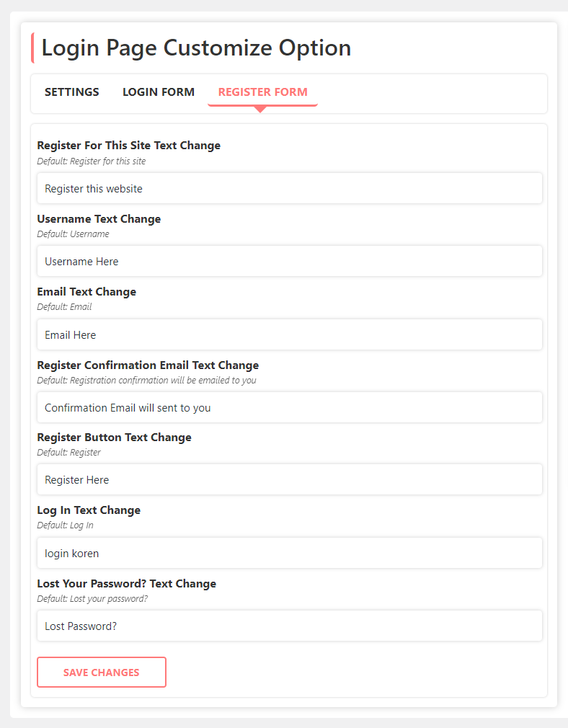Click the 'Default: Registration confirmation will be emailed' hint
568x728 pixels.
[x=146, y=381]
